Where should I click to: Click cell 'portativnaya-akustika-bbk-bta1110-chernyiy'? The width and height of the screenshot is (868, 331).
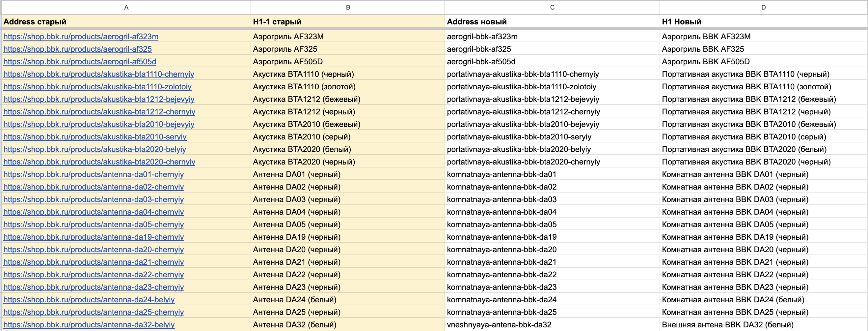tap(552, 74)
